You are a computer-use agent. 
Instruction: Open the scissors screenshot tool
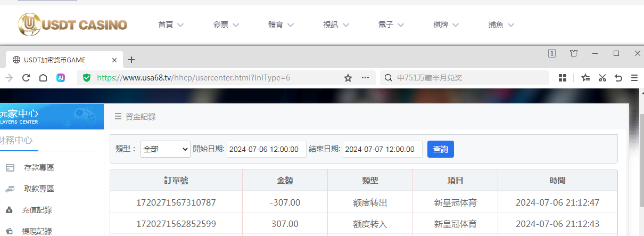[x=602, y=78]
